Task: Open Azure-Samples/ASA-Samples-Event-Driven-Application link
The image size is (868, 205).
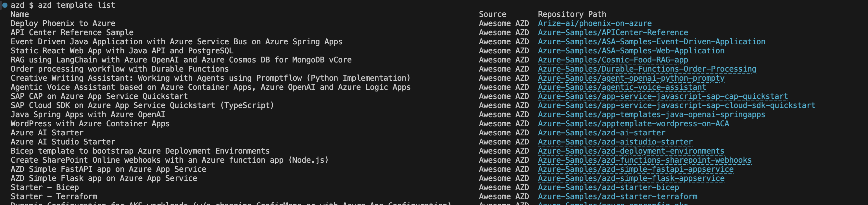Action: 652,42
